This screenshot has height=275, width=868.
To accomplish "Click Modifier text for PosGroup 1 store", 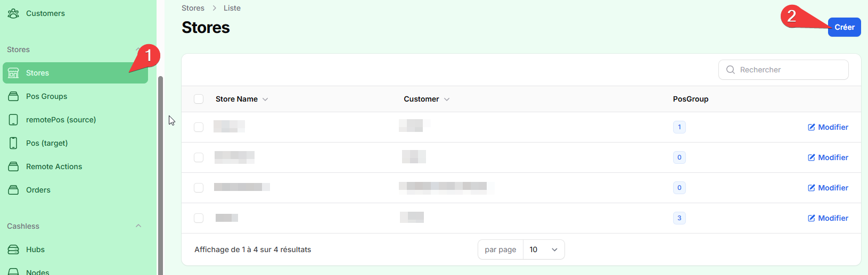I will click(833, 127).
